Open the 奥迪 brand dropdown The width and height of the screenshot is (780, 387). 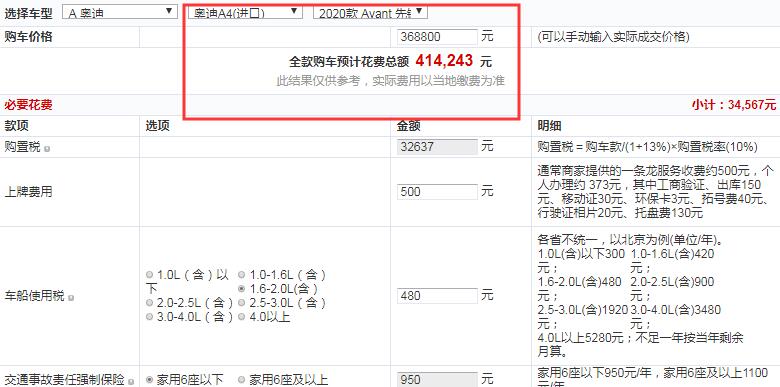120,12
